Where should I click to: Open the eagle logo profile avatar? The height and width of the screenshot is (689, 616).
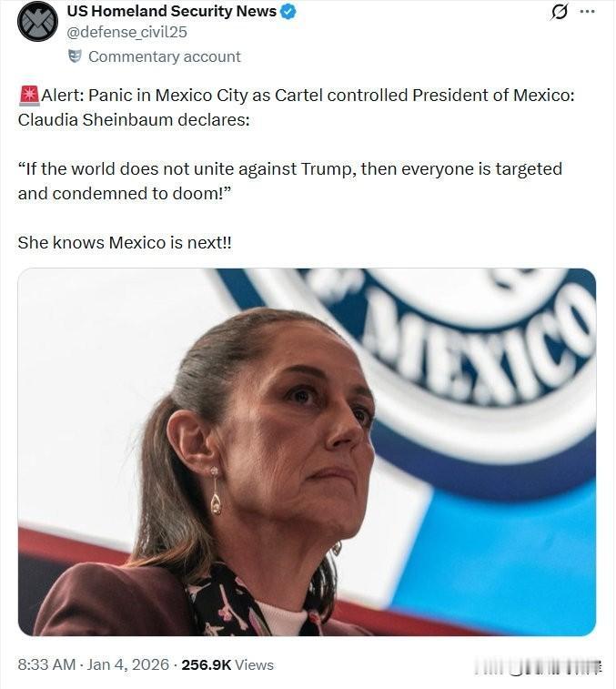(37, 22)
